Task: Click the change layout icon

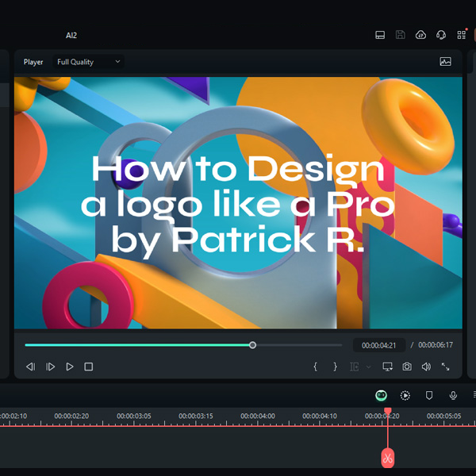Action: 380,35
